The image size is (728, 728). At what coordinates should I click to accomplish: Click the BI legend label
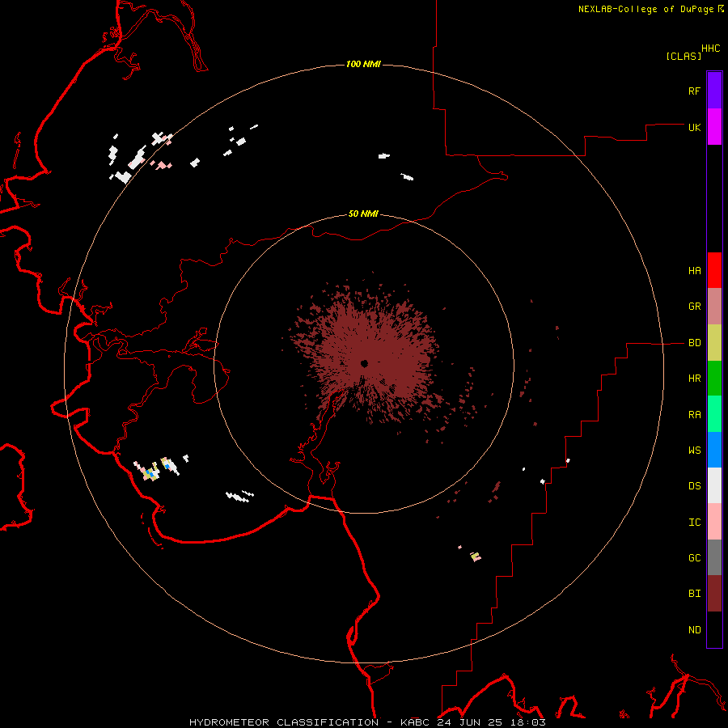click(x=694, y=594)
